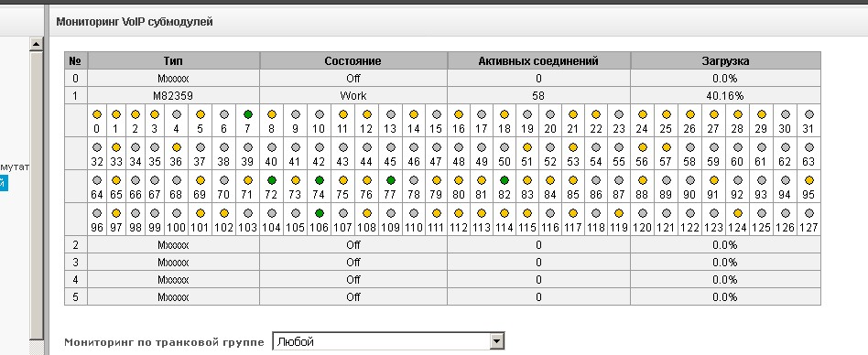Image resolution: width=868 pixels, height=355 pixels.
Task: Select channel 124 yellow indicator
Action: pyautogui.click(x=738, y=213)
